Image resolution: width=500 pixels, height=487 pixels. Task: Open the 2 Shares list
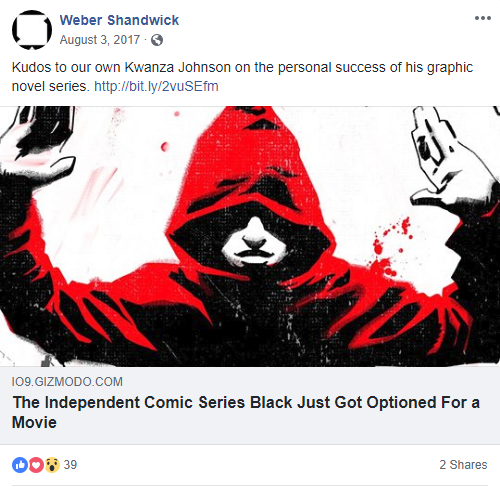point(463,465)
